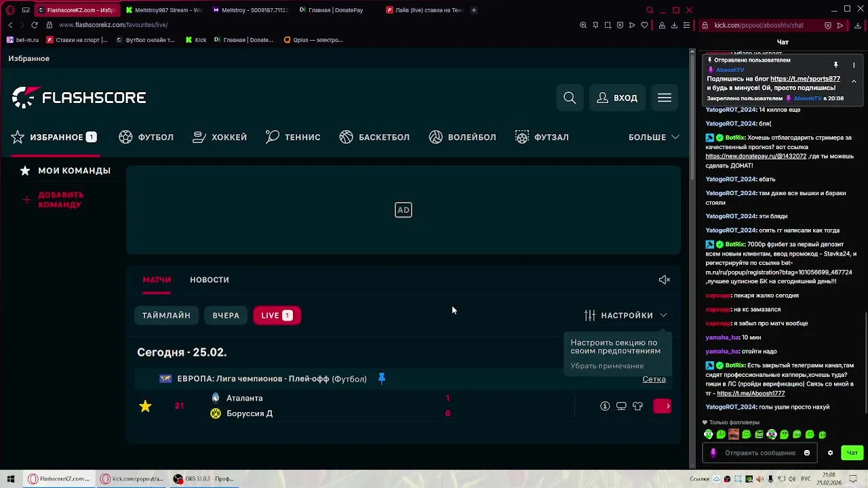Image resolution: width=868 pixels, height=488 pixels.
Task: Open TV broadcast icon in Atalanta row
Action: click(x=621, y=406)
